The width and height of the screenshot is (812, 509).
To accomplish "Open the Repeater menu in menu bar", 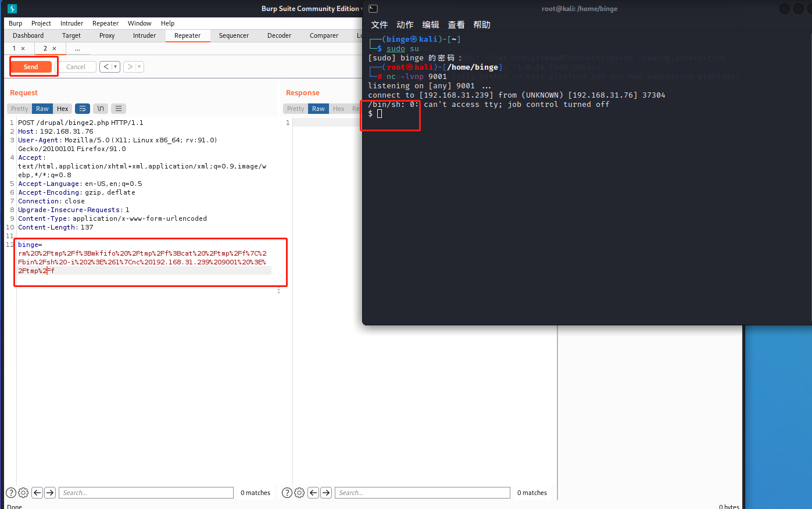I will click(106, 23).
